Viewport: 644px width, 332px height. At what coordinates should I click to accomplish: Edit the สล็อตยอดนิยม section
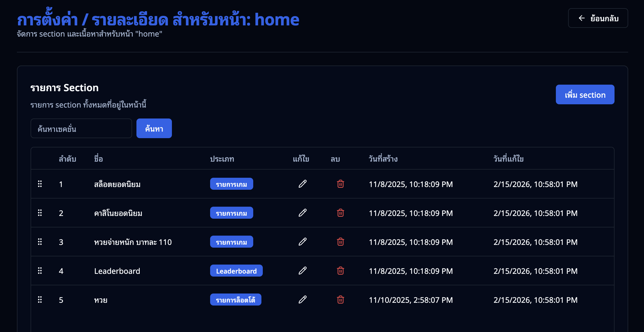click(x=302, y=184)
